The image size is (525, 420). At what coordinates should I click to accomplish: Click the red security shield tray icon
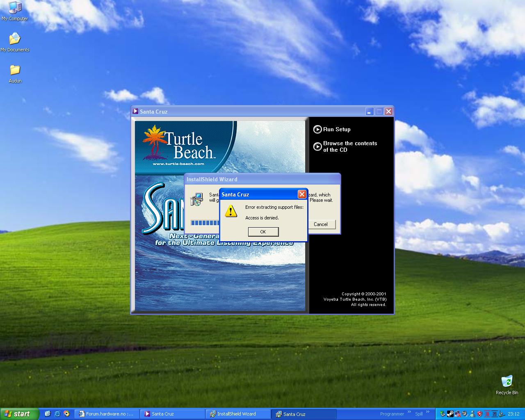(480, 414)
